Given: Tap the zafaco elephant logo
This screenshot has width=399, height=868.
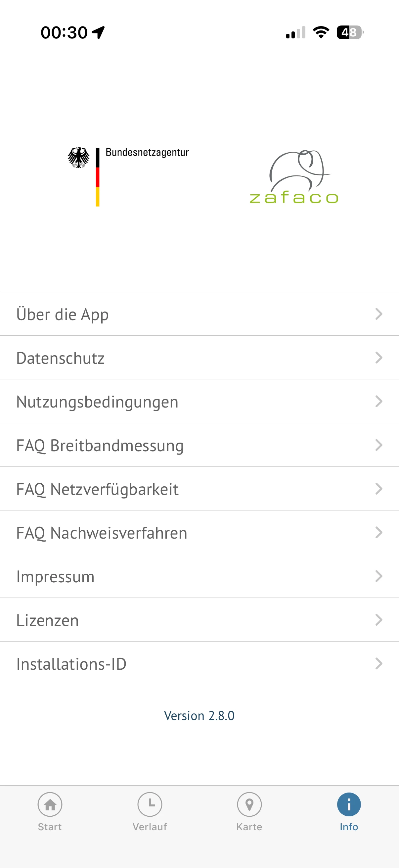Looking at the screenshot, I should (x=294, y=177).
